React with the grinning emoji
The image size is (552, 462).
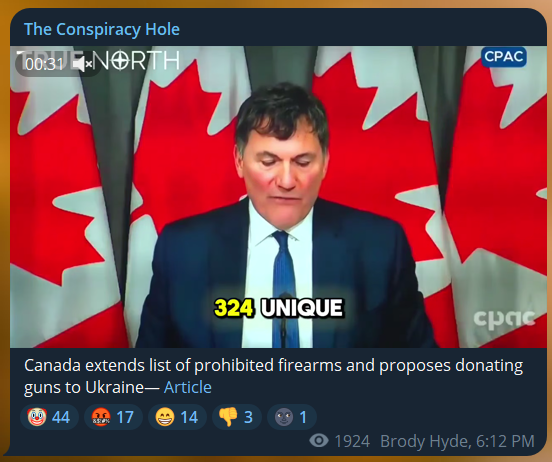[165, 417]
